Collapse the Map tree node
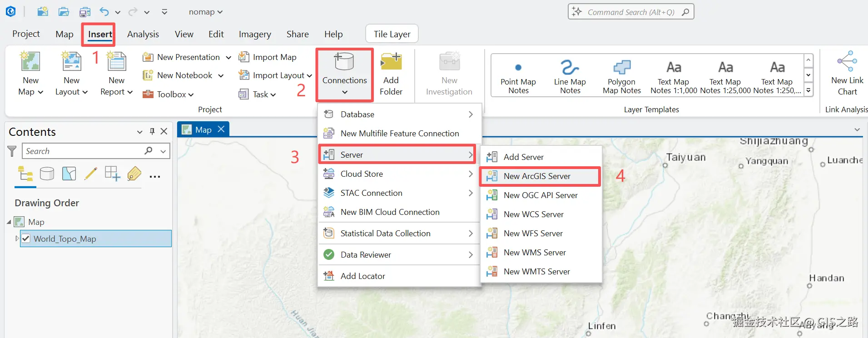The image size is (868, 338). pos(9,222)
